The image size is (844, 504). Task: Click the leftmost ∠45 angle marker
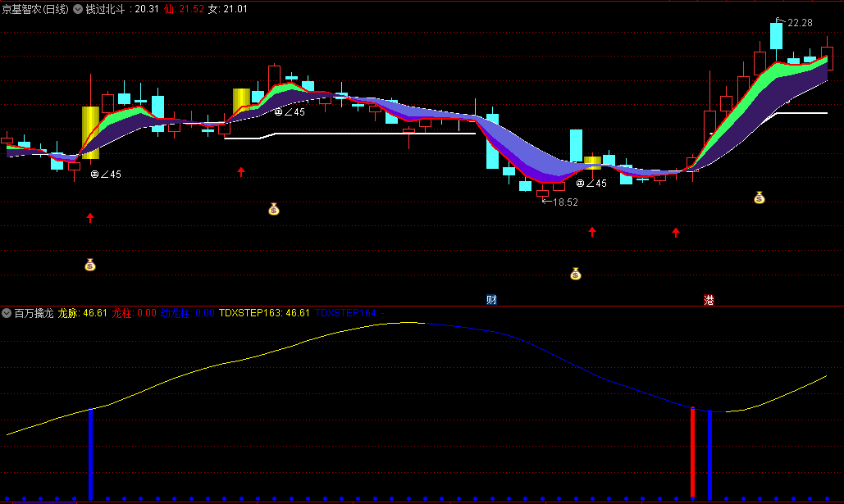click(106, 175)
